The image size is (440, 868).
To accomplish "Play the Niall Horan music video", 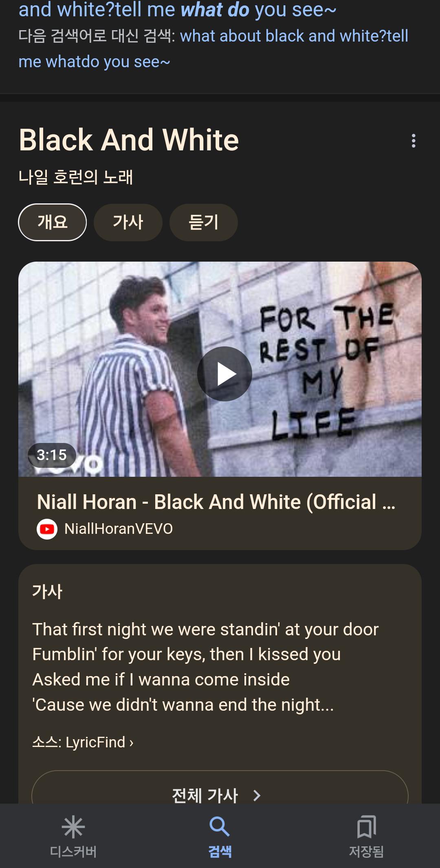I will point(224,374).
